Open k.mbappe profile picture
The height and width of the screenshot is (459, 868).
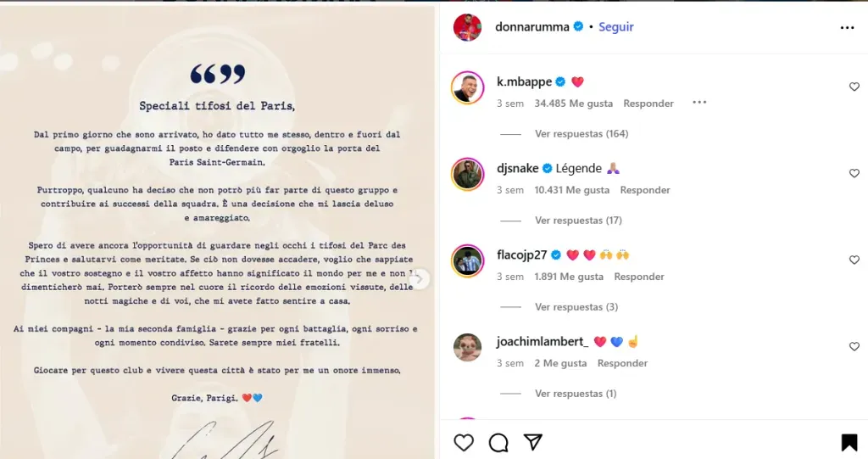tap(467, 87)
